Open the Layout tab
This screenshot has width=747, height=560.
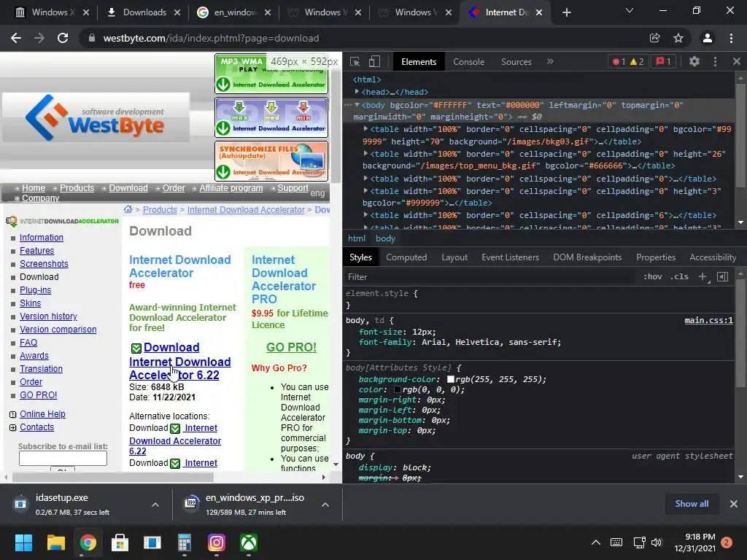click(454, 257)
